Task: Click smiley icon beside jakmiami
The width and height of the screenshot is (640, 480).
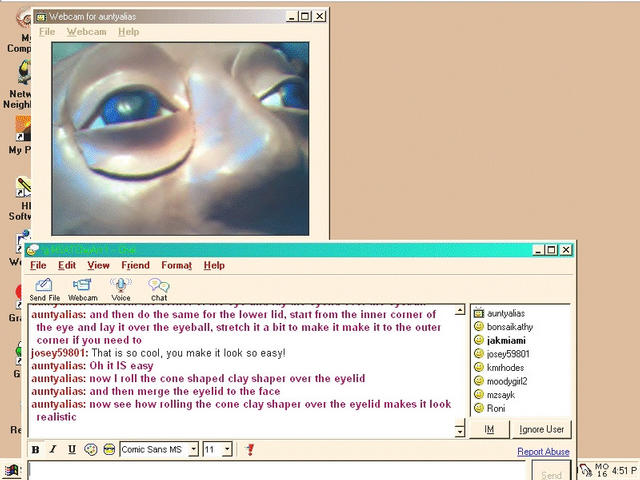Action: pyautogui.click(x=479, y=340)
